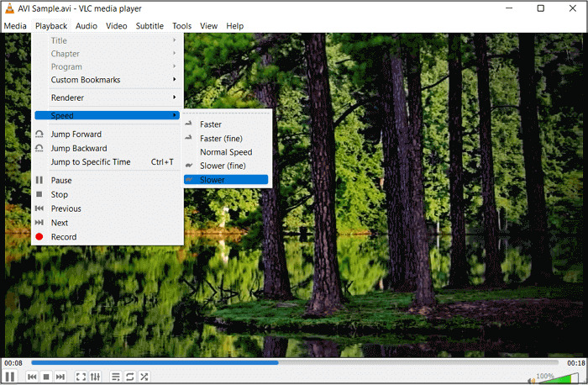Mute audio via speaker icon
The image size is (588, 385).
(531, 381)
